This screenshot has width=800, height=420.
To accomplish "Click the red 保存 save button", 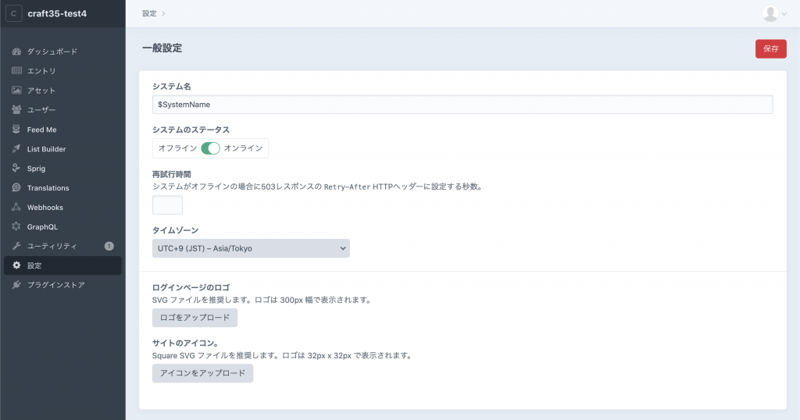I will 770,48.
